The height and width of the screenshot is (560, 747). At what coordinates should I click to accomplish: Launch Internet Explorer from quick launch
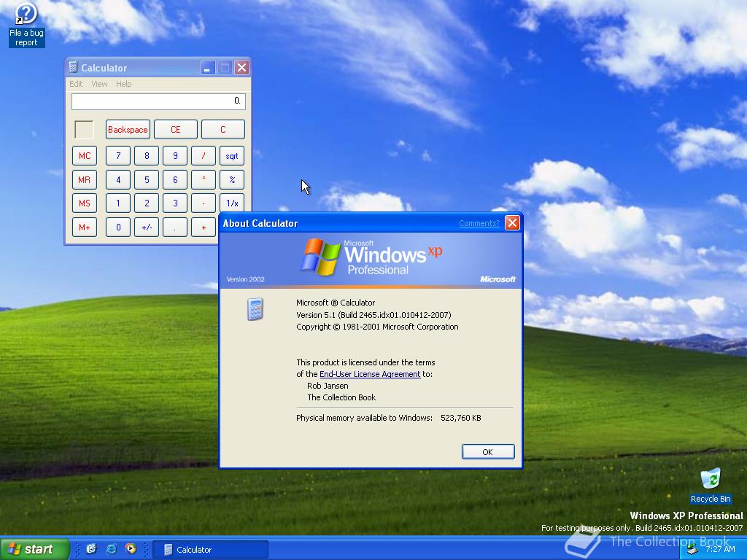click(112, 549)
